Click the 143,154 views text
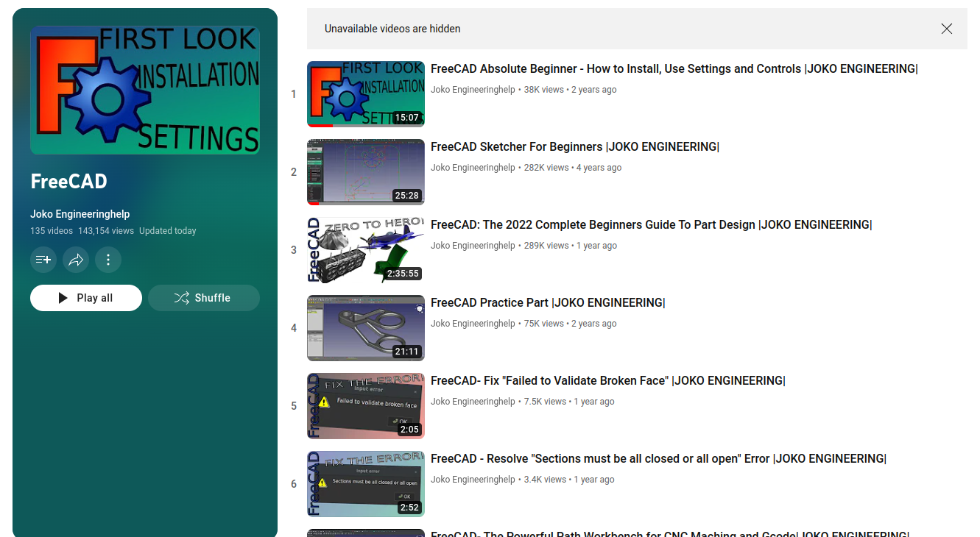Viewport: 980px width, 537px height. point(106,231)
